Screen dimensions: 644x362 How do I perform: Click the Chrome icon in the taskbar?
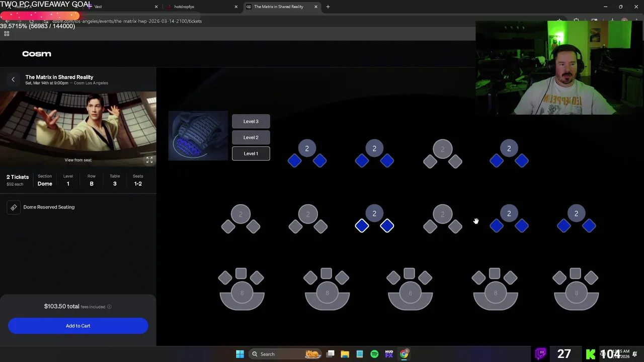pos(404,354)
